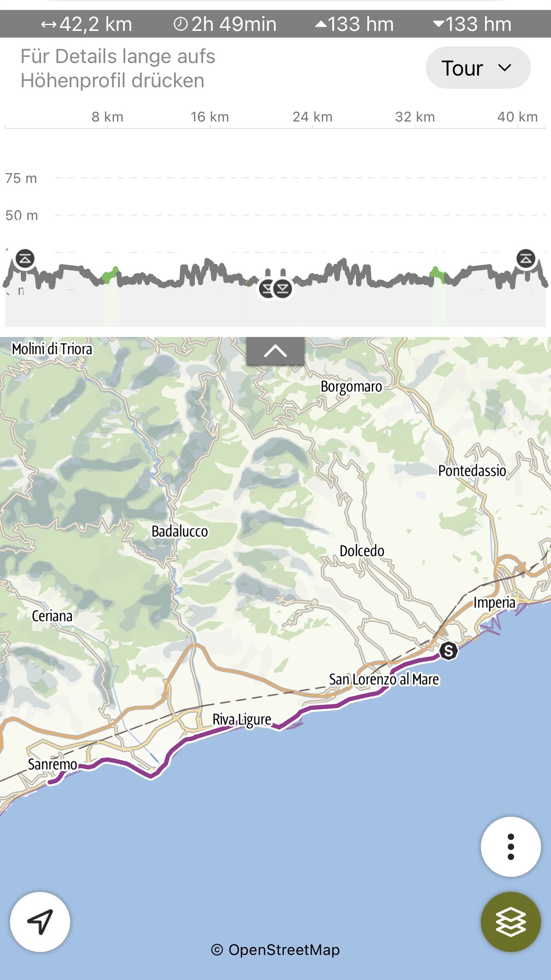Viewport: 551px width, 980px height.
Task: Select the S start marker on map
Action: point(448,651)
